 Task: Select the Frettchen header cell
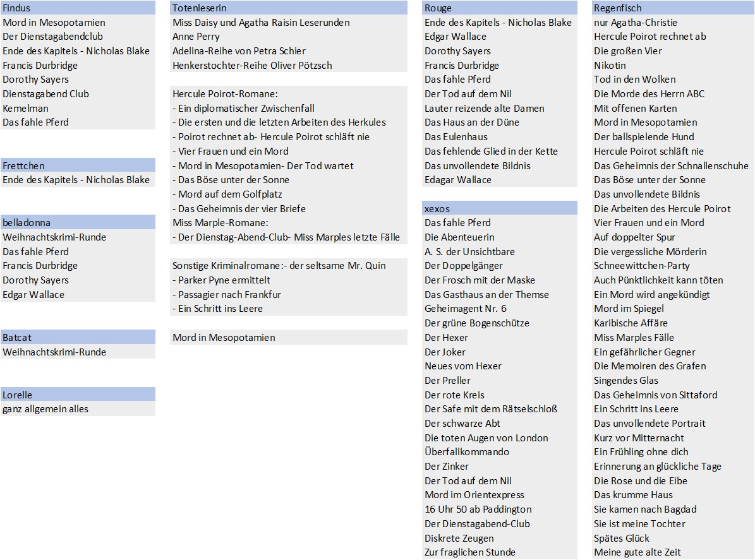[x=78, y=165]
